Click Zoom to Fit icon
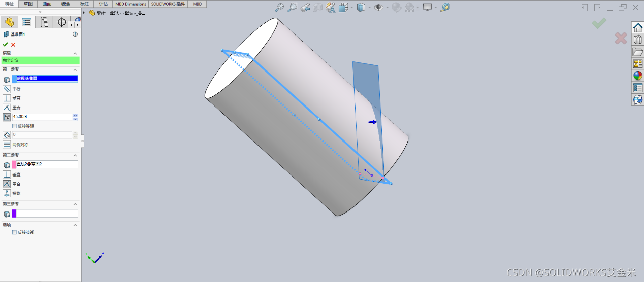Screen dimensions: 644x282 279,7
